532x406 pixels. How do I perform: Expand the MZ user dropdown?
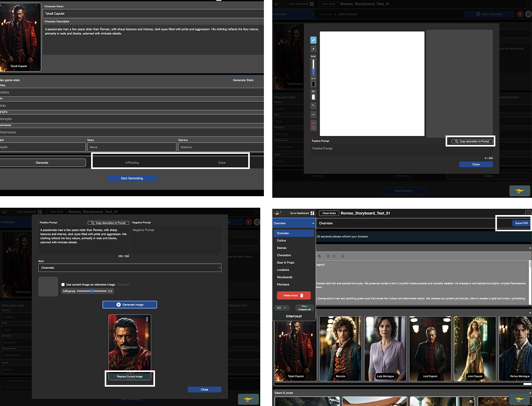[282, 308]
